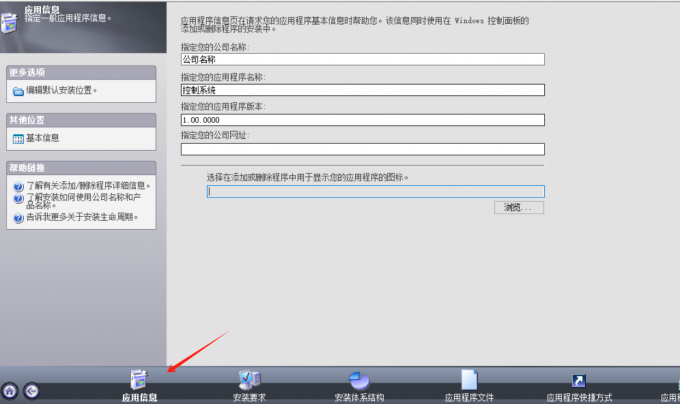Click the help icon for 添加/删除程序详细信息

18,185
